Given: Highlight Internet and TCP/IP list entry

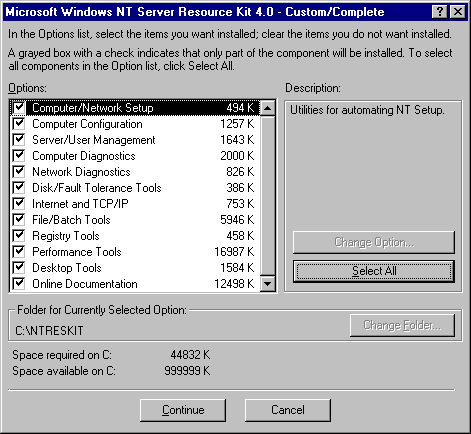Looking at the screenshot, I should [135, 204].
